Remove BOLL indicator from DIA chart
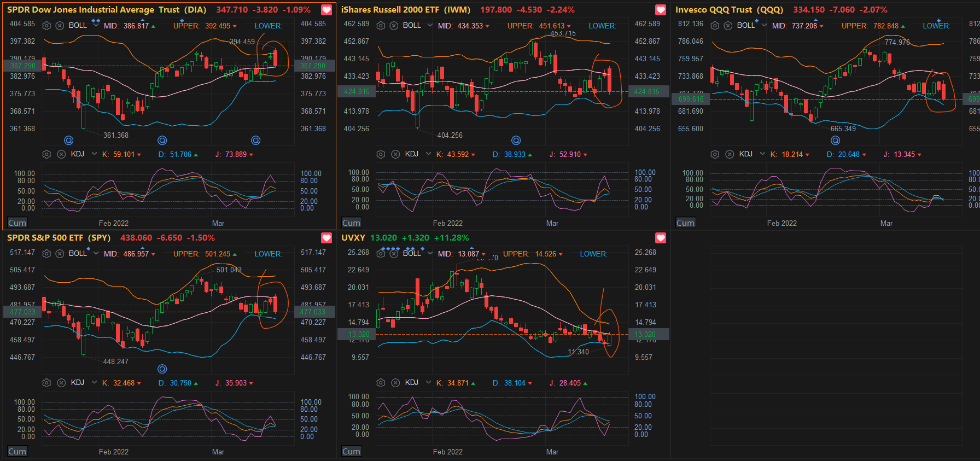Image resolution: width=980 pixels, height=461 pixels. coord(60,26)
